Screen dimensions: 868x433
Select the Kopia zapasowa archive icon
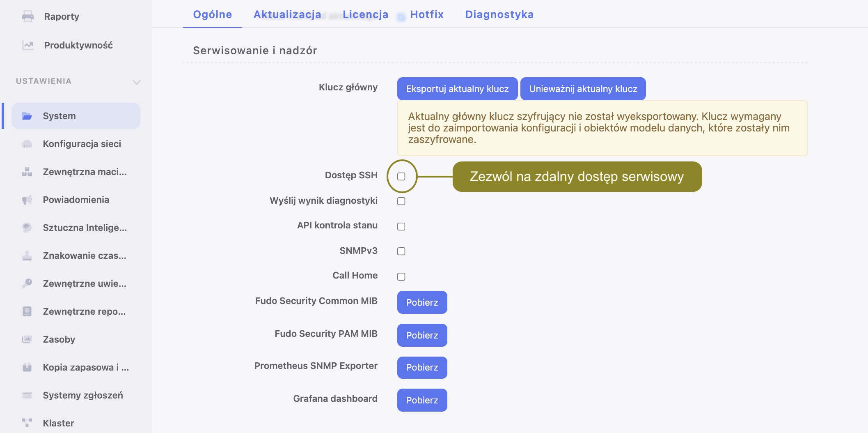[27, 367]
